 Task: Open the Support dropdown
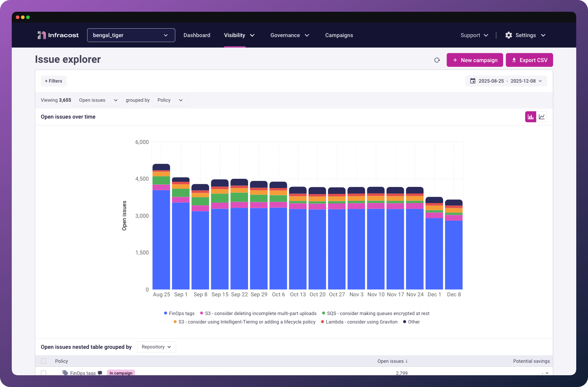pos(474,35)
